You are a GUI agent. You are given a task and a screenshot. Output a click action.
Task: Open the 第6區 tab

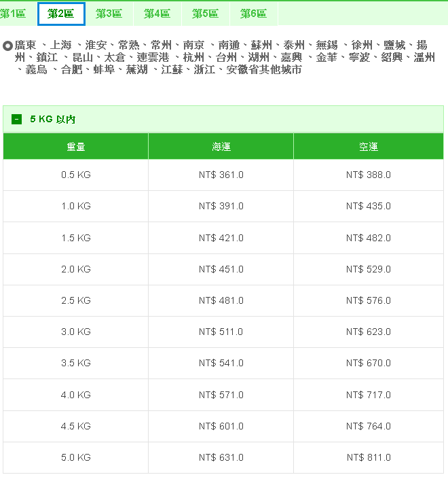click(x=253, y=14)
